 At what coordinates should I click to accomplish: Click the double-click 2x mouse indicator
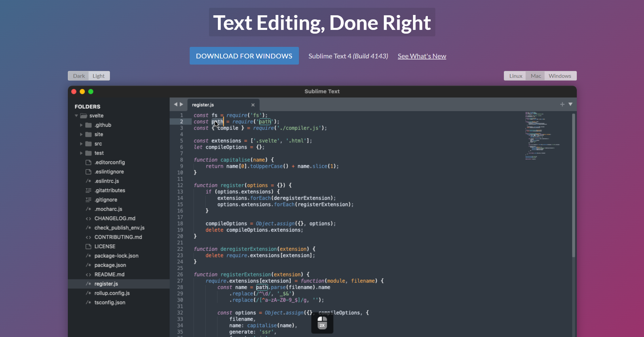(322, 323)
